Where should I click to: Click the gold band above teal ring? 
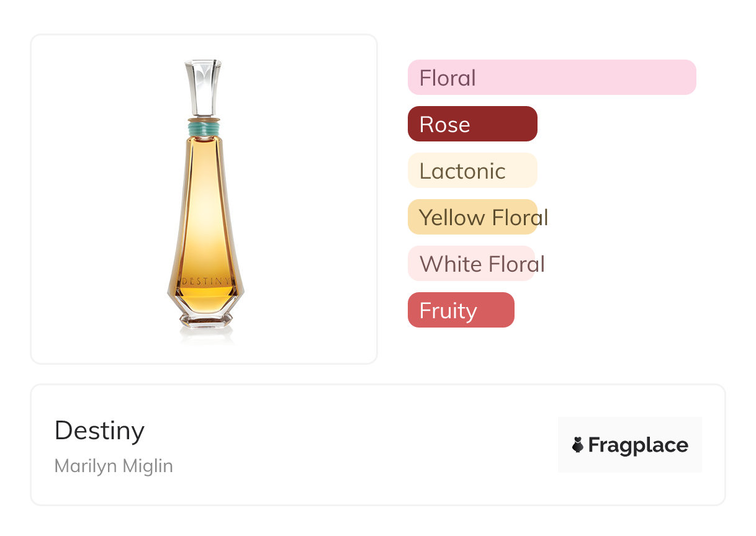(x=204, y=117)
